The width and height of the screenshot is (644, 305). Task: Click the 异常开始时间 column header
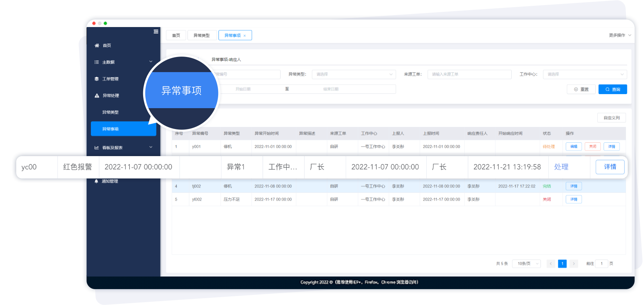click(x=266, y=133)
